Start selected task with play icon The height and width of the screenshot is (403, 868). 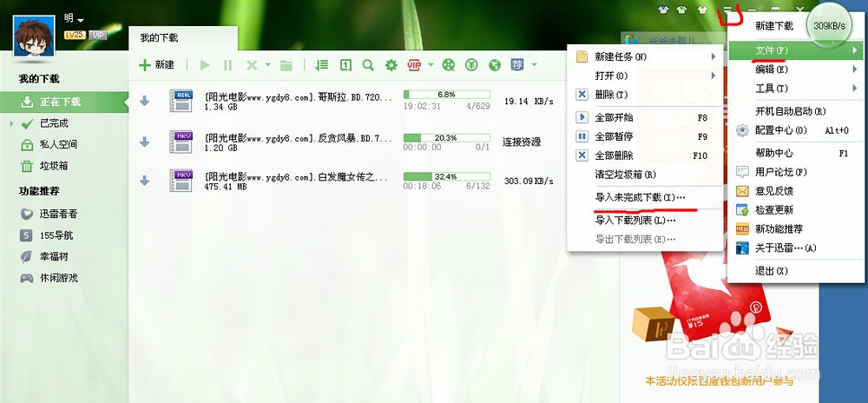click(x=205, y=65)
